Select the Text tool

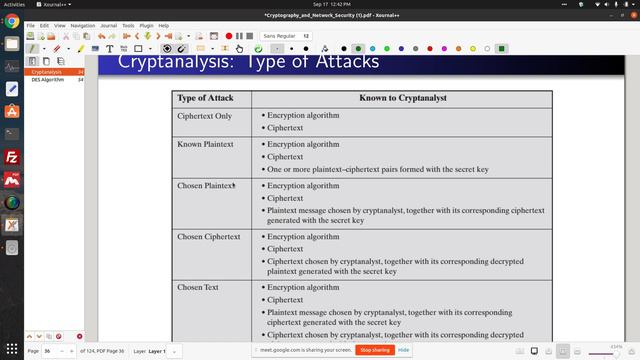point(109,49)
